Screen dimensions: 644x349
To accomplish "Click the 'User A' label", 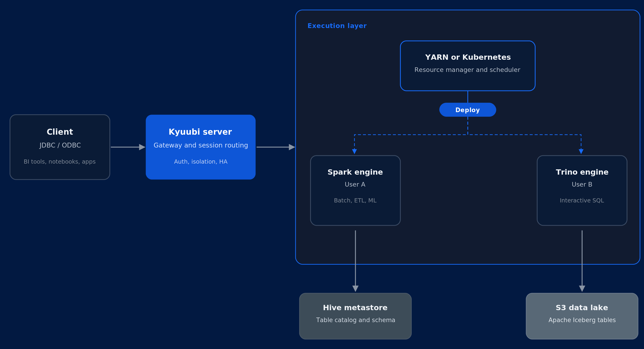I will [x=355, y=184].
